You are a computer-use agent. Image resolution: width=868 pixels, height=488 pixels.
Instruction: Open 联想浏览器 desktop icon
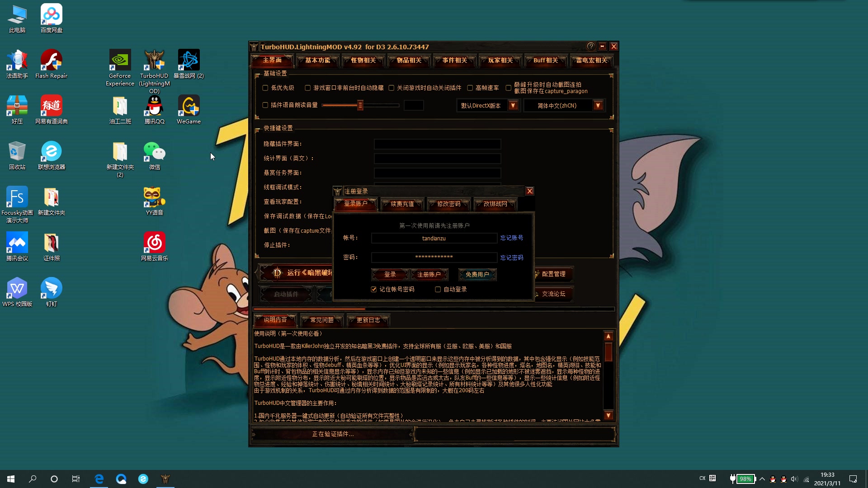tap(52, 156)
